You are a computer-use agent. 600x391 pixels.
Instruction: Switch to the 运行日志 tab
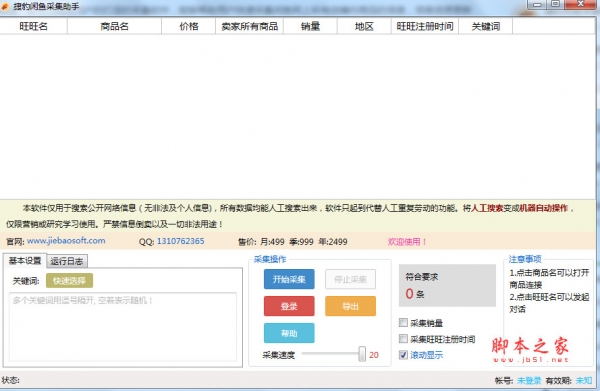67,261
